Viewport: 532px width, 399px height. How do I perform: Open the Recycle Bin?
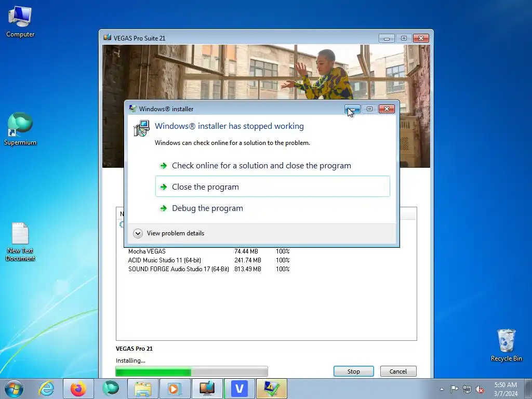[x=506, y=345]
